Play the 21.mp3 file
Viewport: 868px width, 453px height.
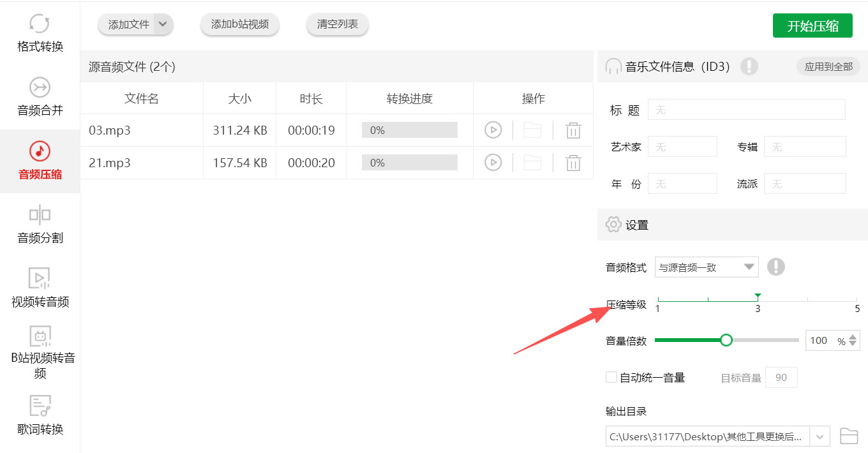pos(493,163)
